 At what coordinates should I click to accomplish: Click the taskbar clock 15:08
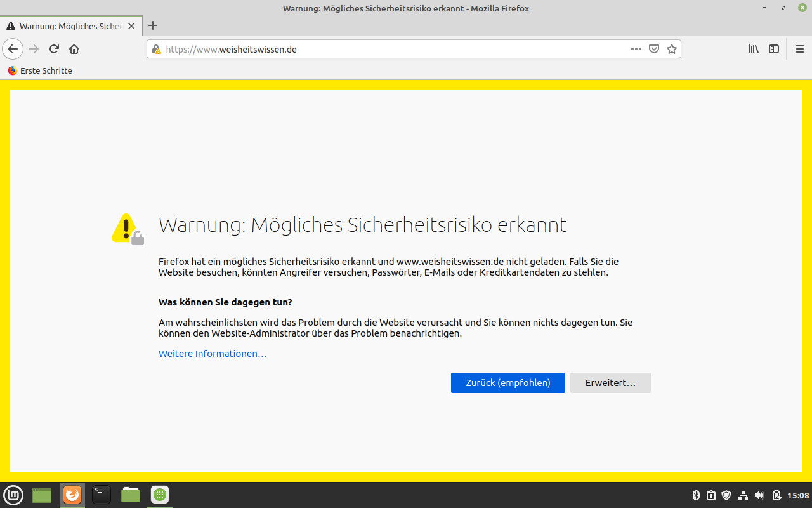[x=798, y=495]
